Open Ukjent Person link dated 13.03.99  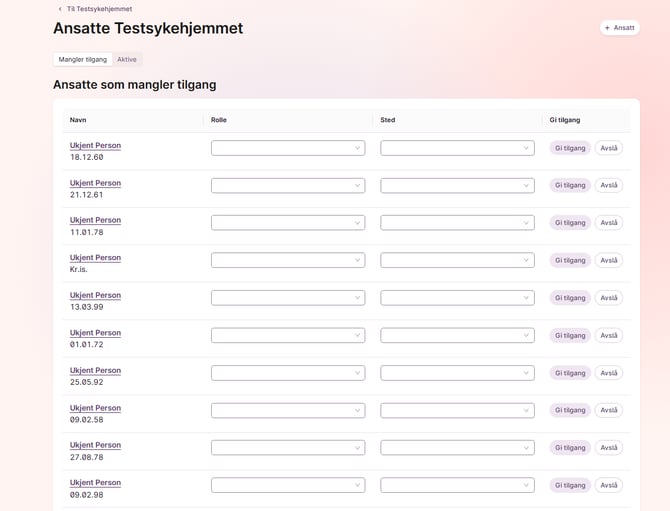[x=95, y=295]
